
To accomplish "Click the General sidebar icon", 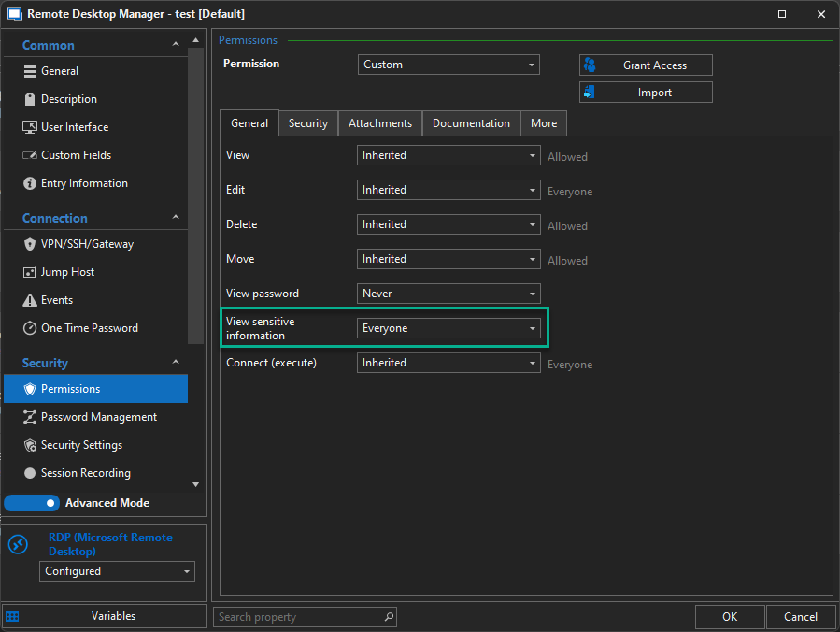I will 30,71.
